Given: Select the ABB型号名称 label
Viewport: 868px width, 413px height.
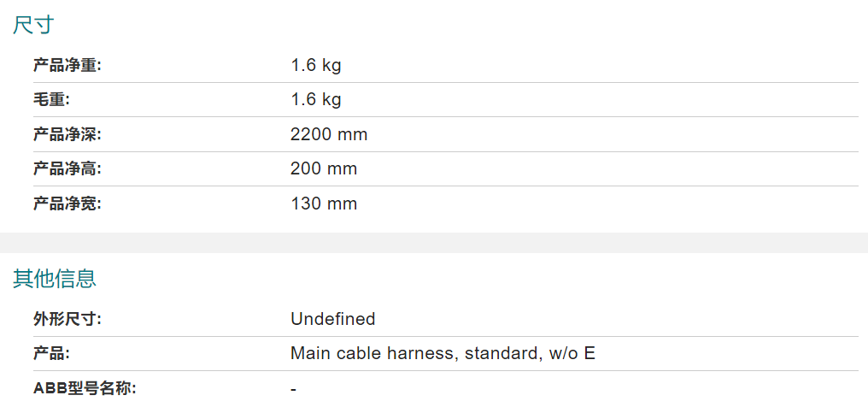Looking at the screenshot, I should point(85,388).
